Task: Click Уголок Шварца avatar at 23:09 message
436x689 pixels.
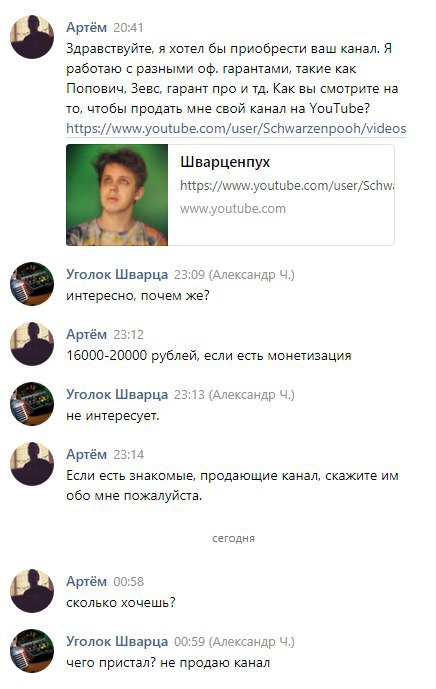Action: [32, 283]
